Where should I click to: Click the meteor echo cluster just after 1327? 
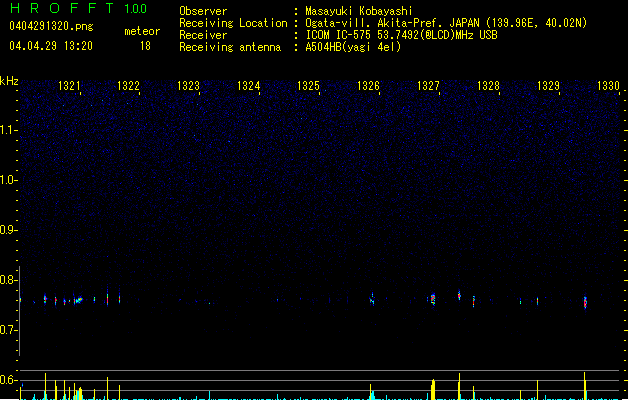433,299
